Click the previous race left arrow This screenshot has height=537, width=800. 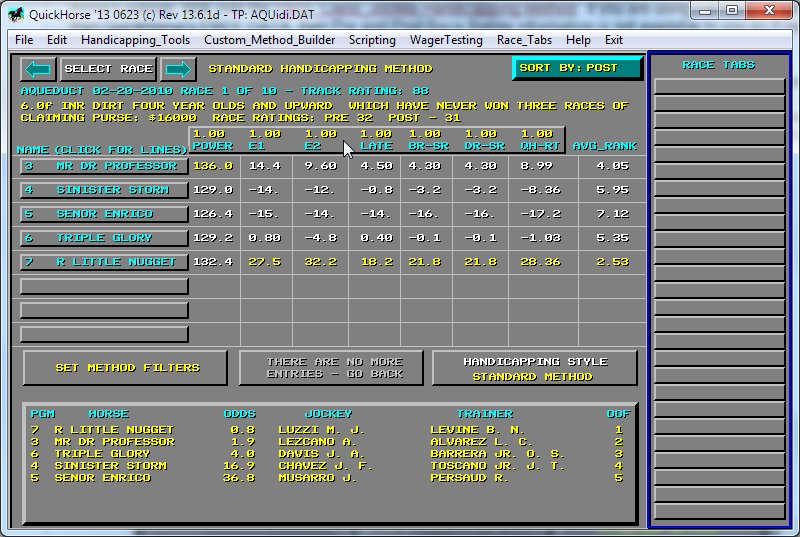tap(38, 69)
